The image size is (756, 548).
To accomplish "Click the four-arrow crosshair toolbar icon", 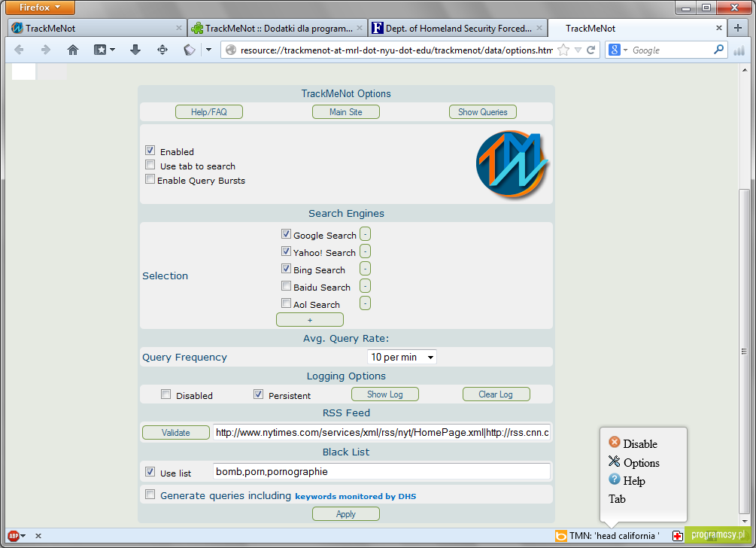I will coord(162,50).
